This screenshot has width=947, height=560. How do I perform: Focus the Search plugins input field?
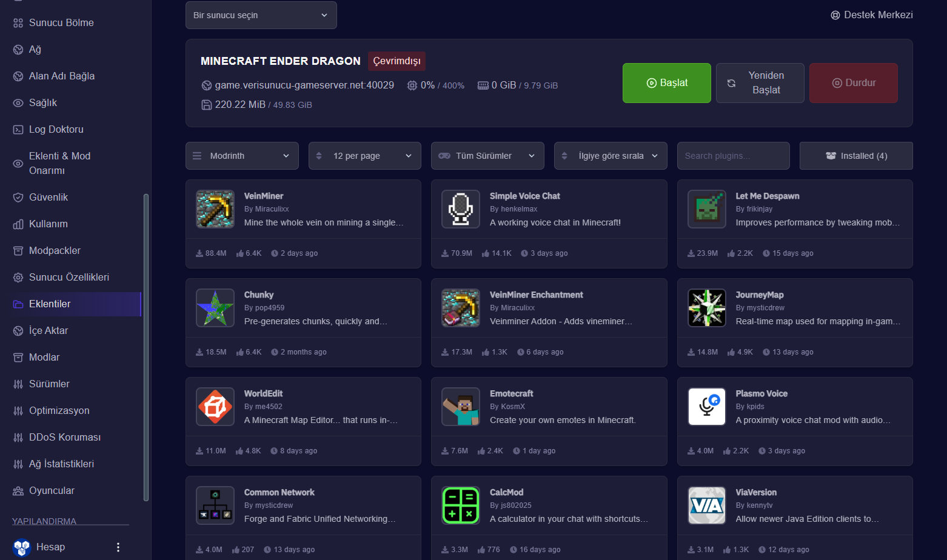tap(734, 156)
